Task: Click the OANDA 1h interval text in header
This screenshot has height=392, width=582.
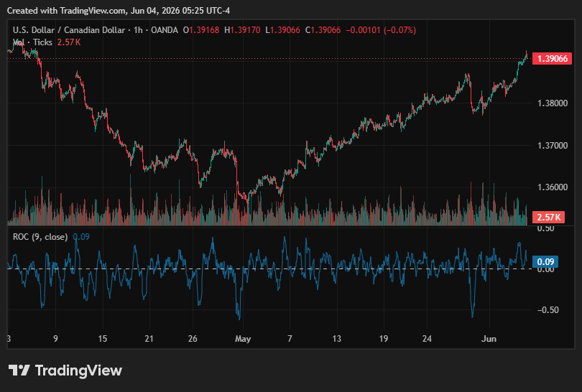Action: pos(156,30)
